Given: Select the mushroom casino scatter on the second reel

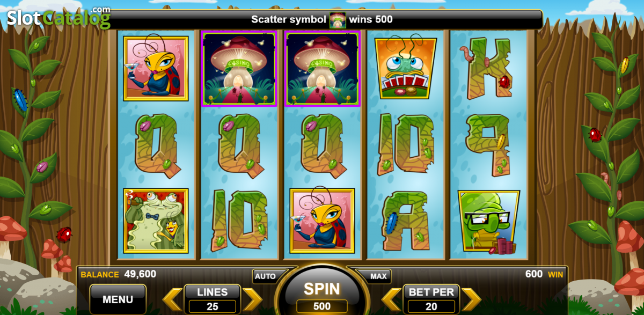Looking at the screenshot, I should [x=239, y=68].
